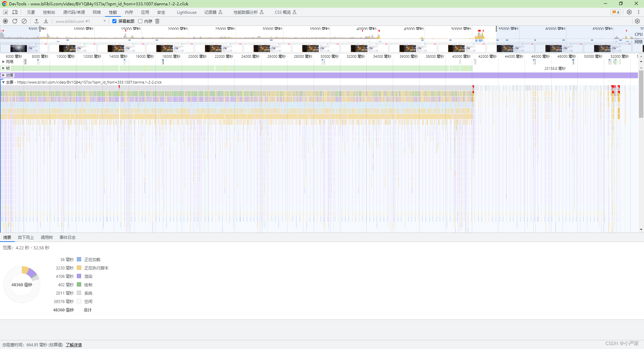Click the purple Rendering legend swatch

[x=79, y=276]
